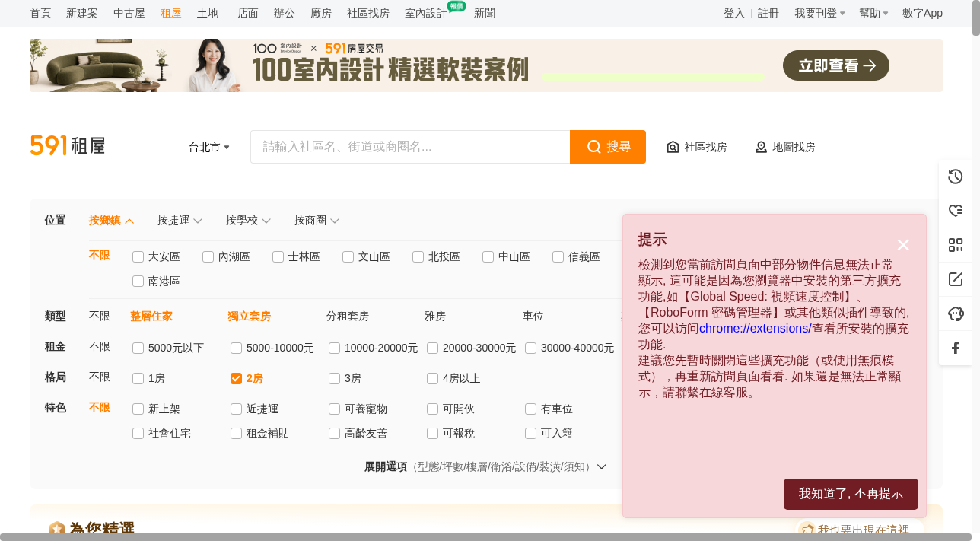
Task: Check the 租金補貼 checkbox
Action: coord(237,433)
